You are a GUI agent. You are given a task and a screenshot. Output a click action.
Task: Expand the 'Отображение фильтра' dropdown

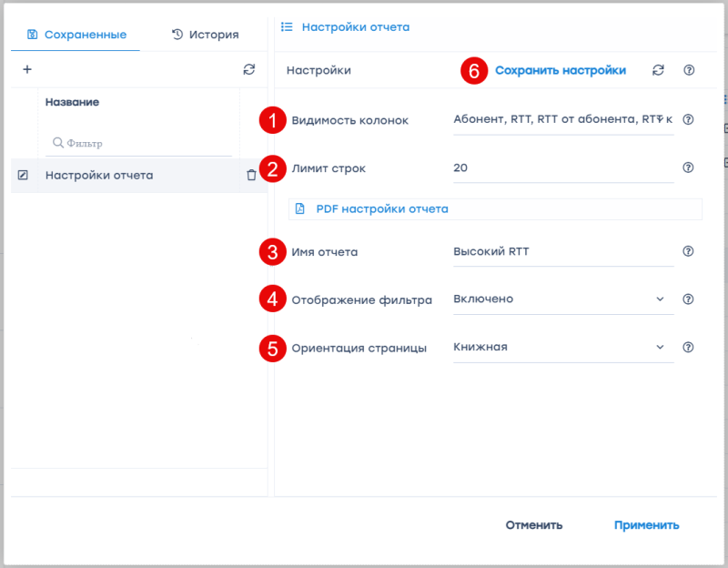click(x=660, y=299)
